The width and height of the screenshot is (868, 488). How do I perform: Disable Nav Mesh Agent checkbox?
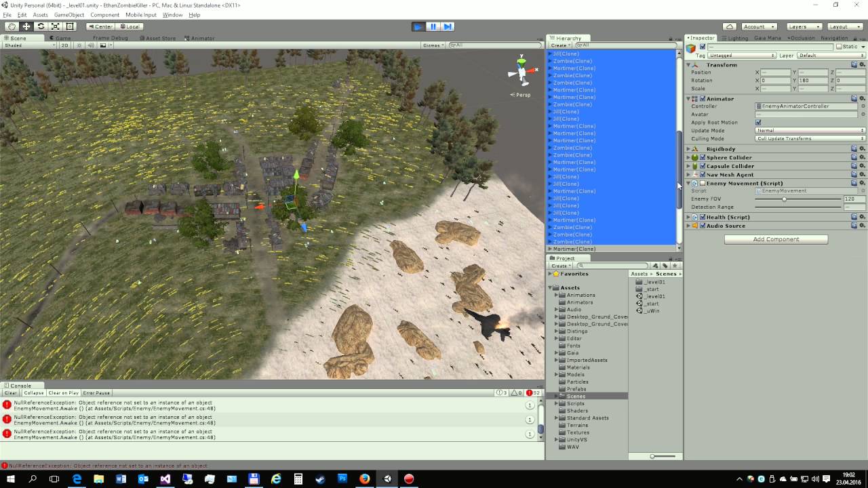tap(703, 175)
